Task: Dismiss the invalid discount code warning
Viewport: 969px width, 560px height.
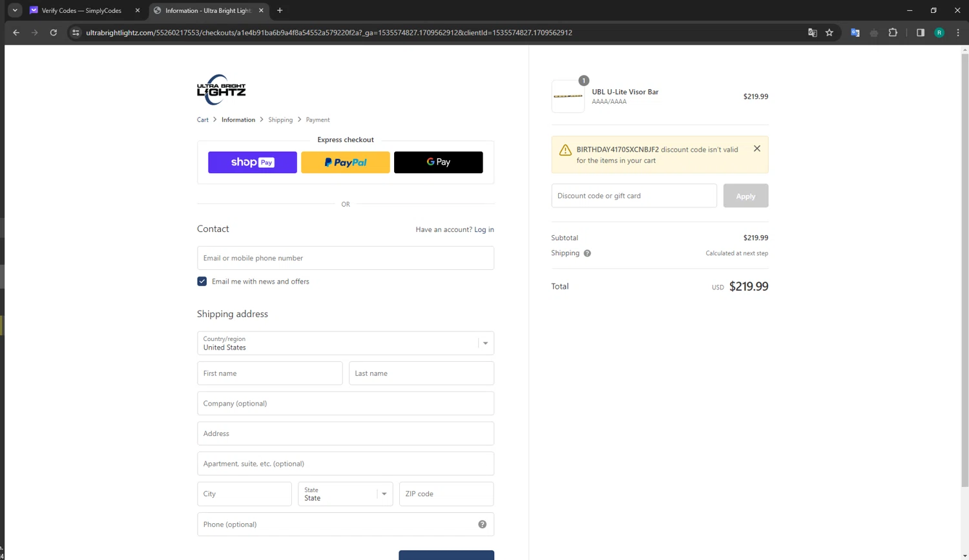Action: [x=757, y=149]
